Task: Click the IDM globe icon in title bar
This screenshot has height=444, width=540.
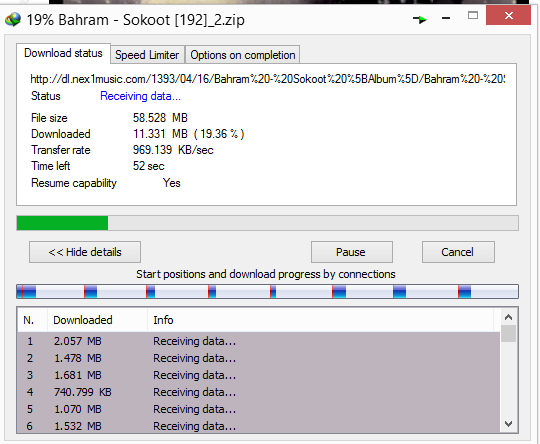Action: pos(13,20)
